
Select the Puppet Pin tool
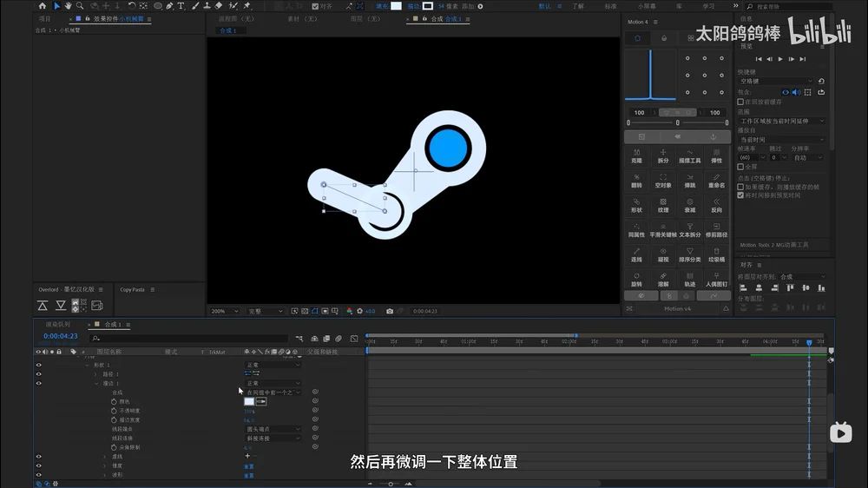(x=247, y=6)
